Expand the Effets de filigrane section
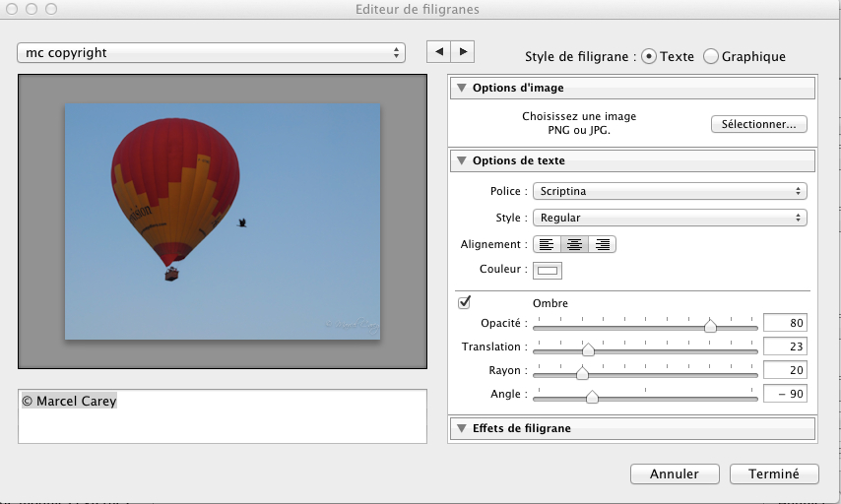This screenshot has height=504, width=841. point(460,428)
